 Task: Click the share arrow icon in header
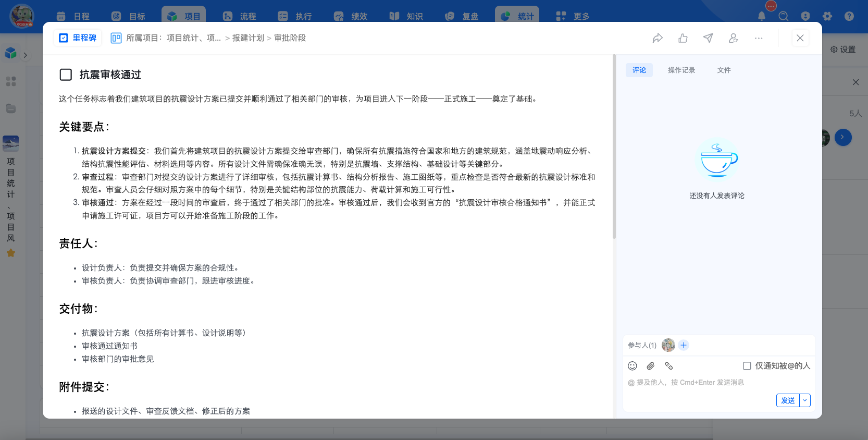(658, 38)
